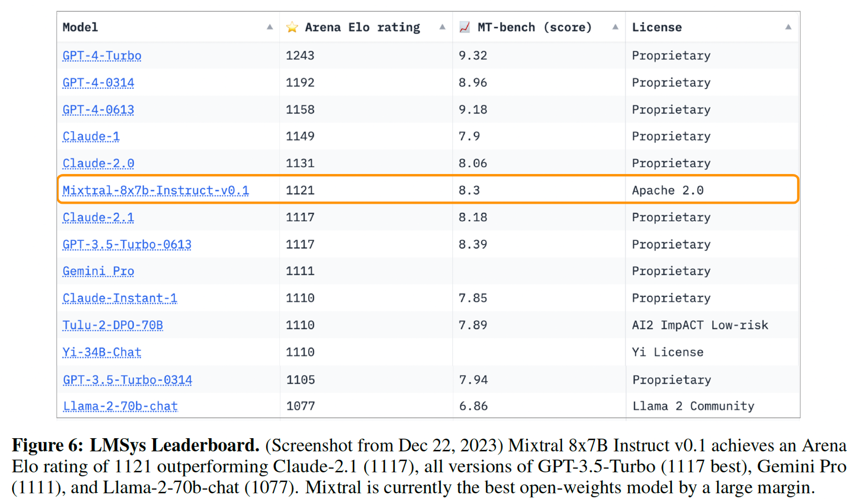Go to the Gemini Pro link
The width and height of the screenshot is (859, 504).
98,271
